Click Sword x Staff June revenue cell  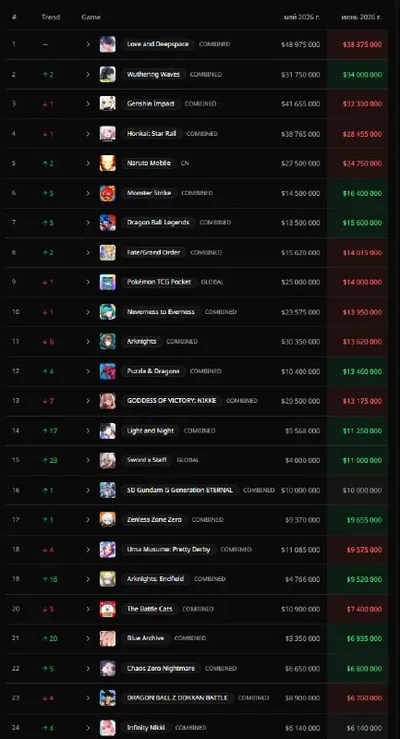coord(358,460)
